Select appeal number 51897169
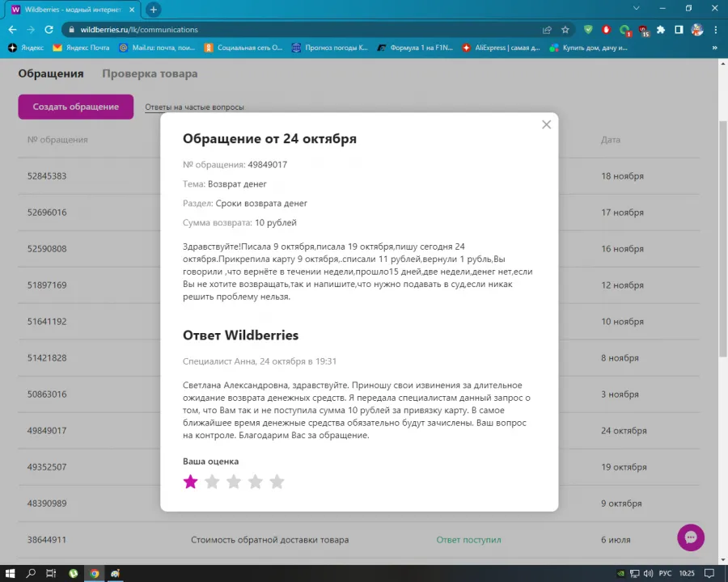The height and width of the screenshot is (582, 728). (47, 285)
